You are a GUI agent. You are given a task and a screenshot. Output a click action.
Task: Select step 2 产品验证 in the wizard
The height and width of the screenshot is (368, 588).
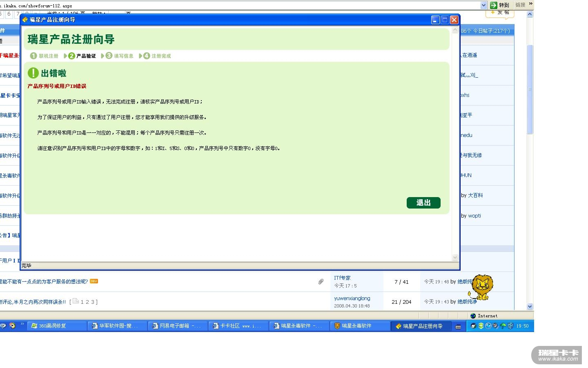point(82,56)
